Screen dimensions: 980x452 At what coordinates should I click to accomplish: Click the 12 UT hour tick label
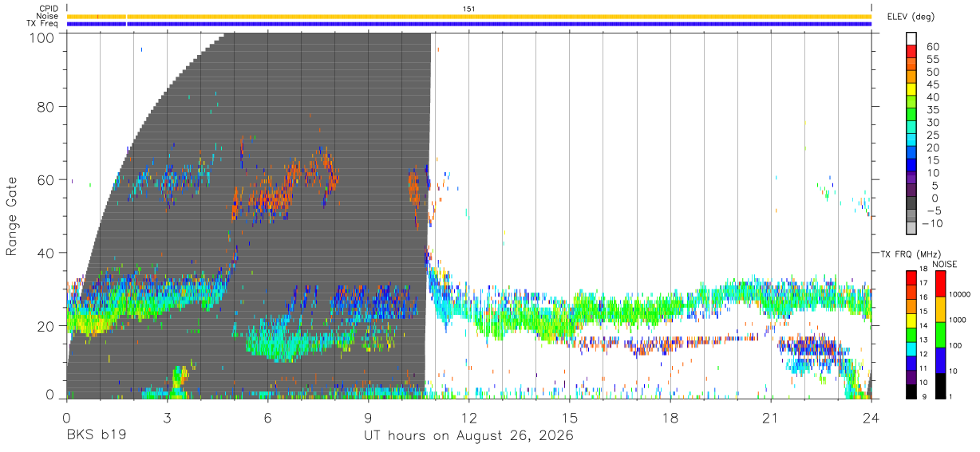468,418
